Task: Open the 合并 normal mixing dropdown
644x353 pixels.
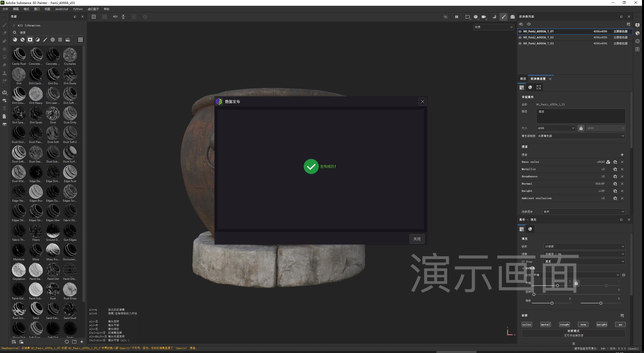Action: click(x=584, y=212)
